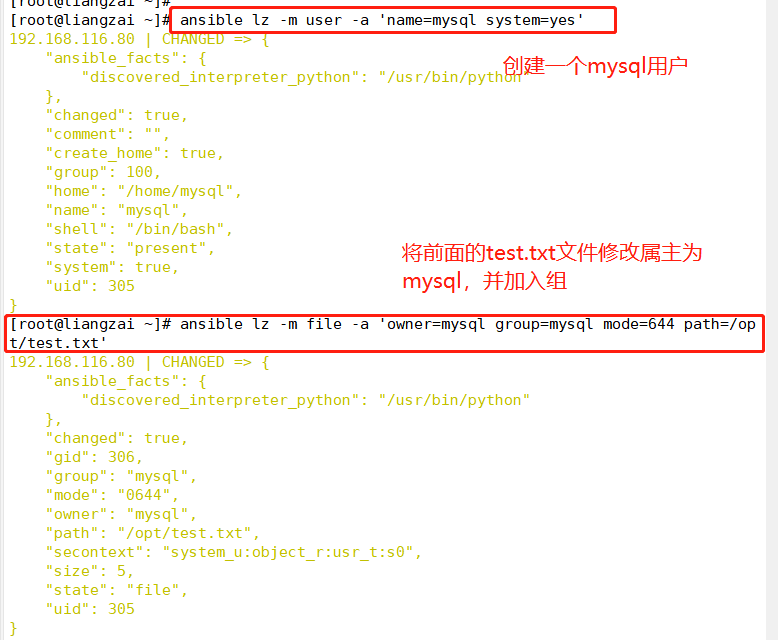The width and height of the screenshot is (778, 640).
Task: Click the red annotation about test.txt owner
Action: coord(552,267)
